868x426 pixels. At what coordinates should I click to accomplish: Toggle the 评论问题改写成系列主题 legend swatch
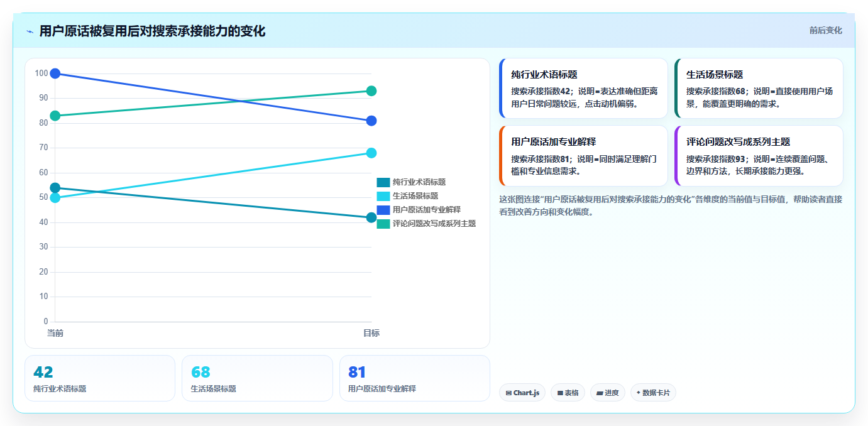click(x=383, y=224)
